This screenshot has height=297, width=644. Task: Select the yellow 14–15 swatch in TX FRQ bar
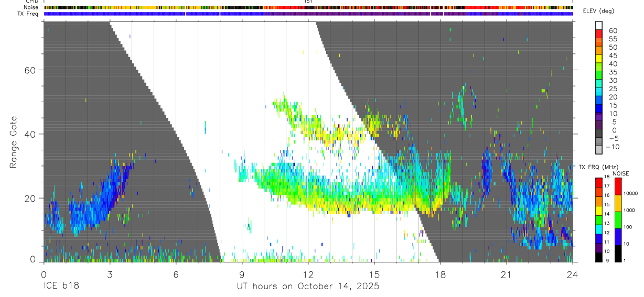tap(599, 210)
